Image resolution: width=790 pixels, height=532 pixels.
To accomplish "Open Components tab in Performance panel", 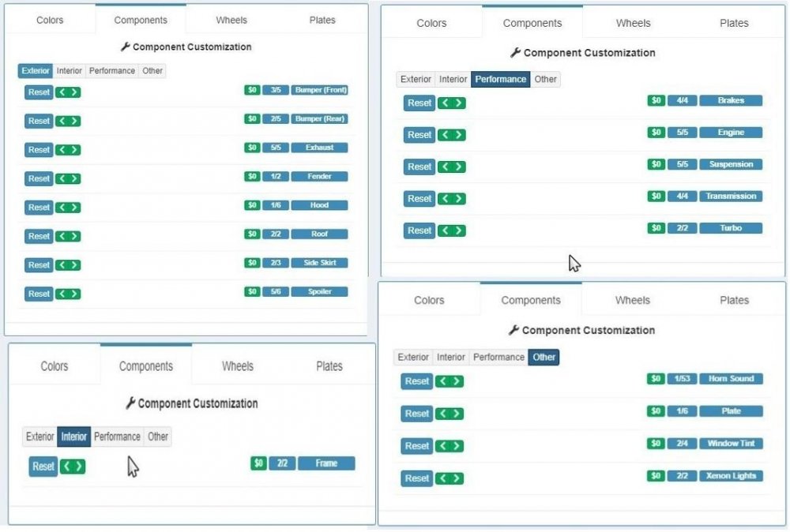I will (x=532, y=23).
